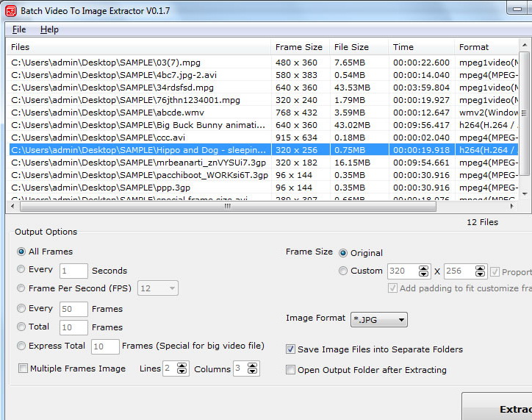The height and width of the screenshot is (420, 532).
Task: Click the Total Frames value field
Action: [73, 327]
